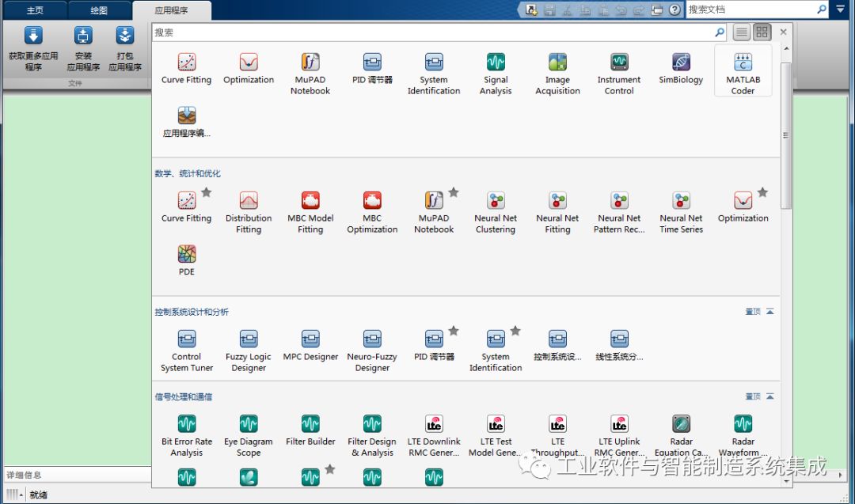The image size is (855, 504).
Task: Launch Neural Net Clustering app
Action: [496, 213]
